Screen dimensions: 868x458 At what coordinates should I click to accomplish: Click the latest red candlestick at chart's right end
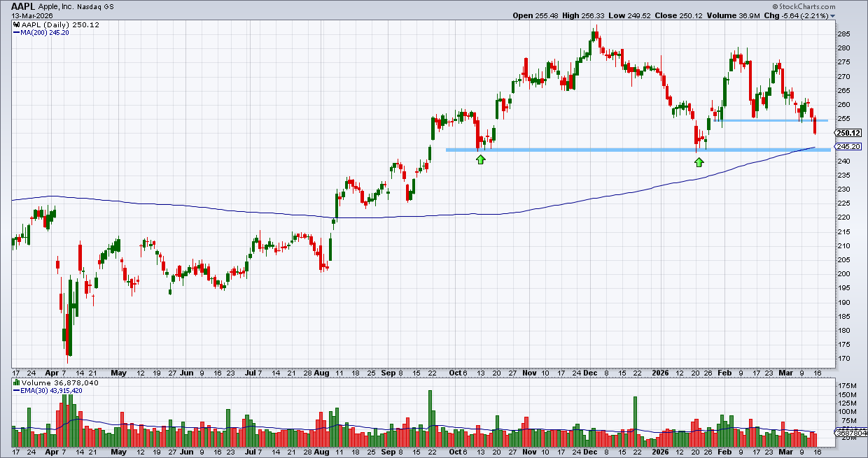(x=815, y=124)
